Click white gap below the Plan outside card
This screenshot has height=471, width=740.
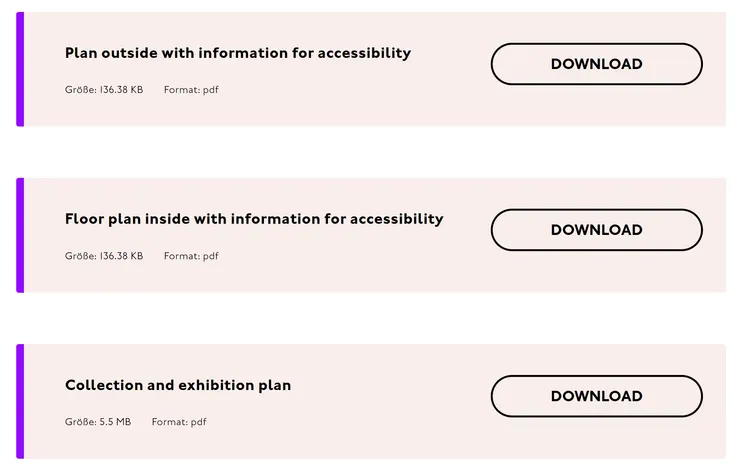[370, 152]
